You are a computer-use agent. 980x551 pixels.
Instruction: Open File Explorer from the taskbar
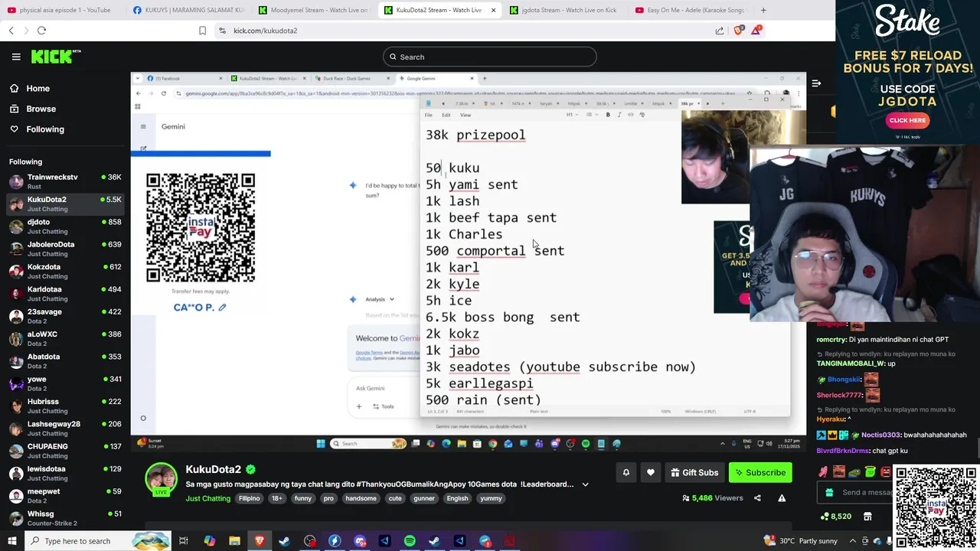[x=234, y=541]
